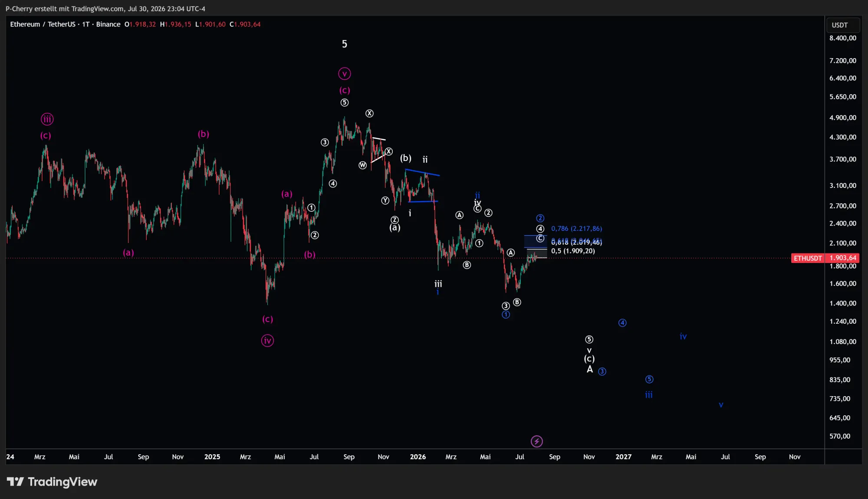Open the USDT currency selector
This screenshot has width=868, height=499.
pos(842,25)
